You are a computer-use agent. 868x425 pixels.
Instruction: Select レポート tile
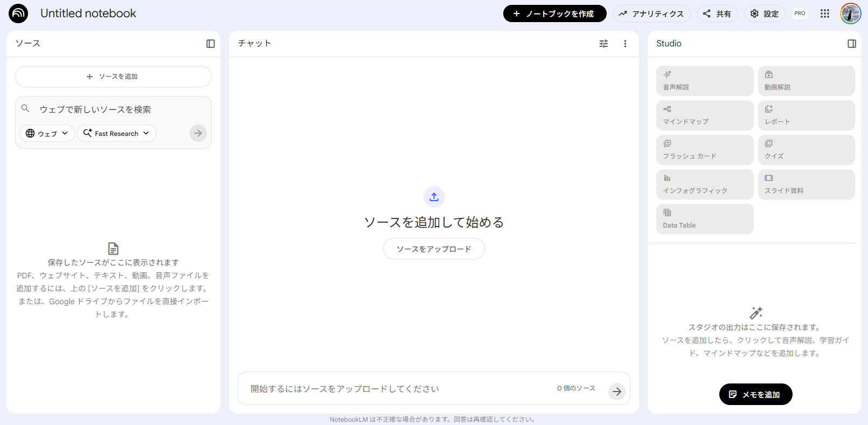(x=807, y=115)
